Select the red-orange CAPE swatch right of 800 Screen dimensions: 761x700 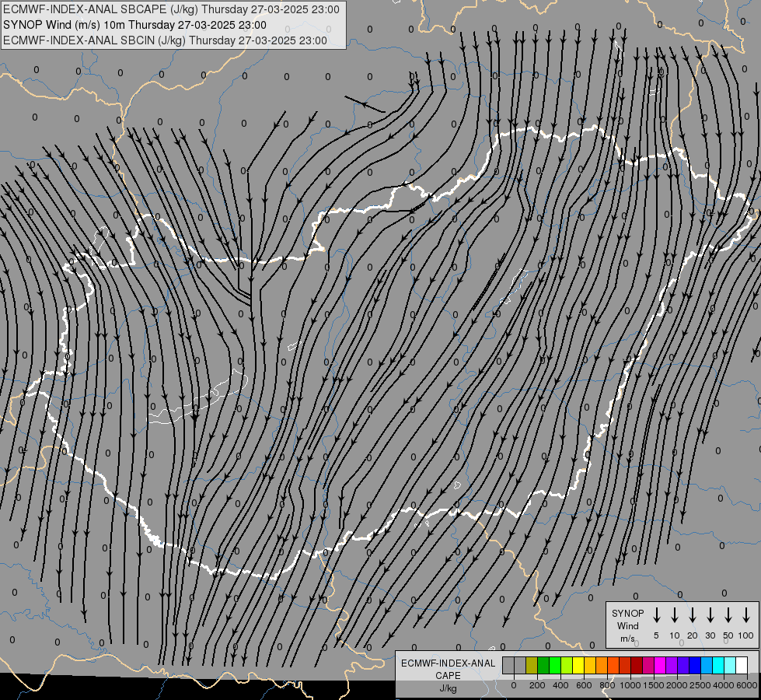click(x=613, y=665)
